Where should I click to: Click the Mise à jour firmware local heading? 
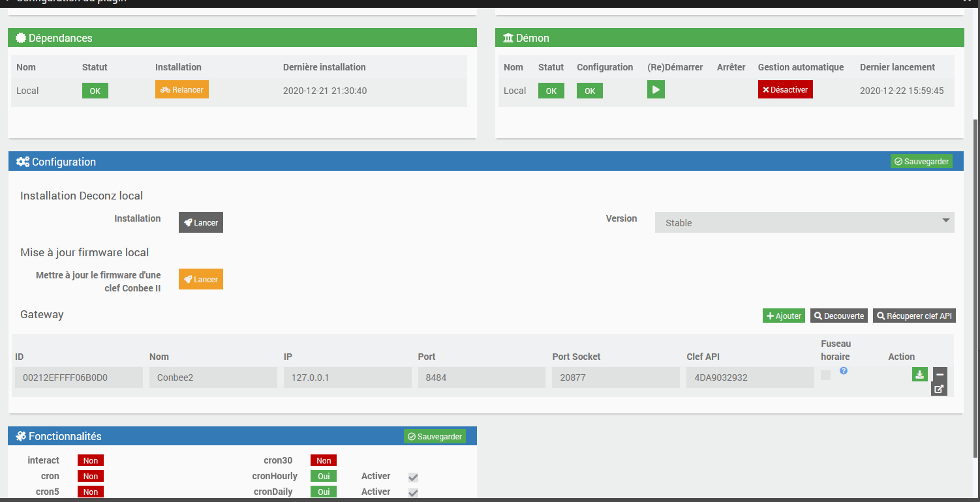click(x=85, y=252)
